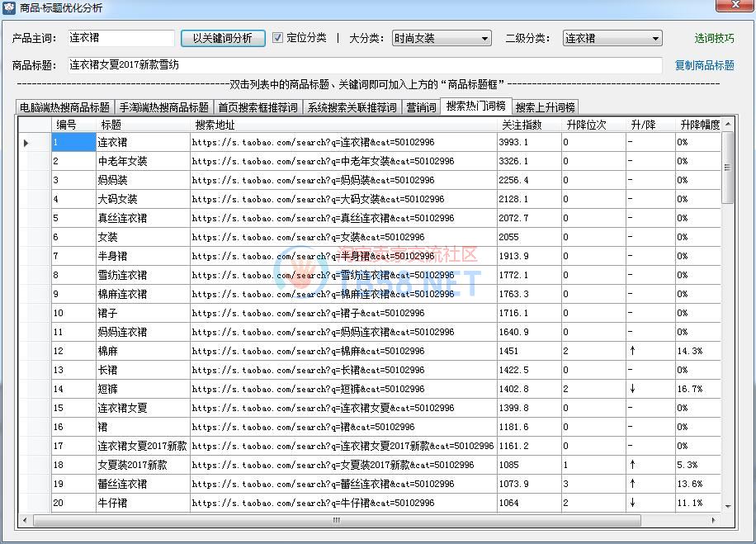Toggle the 定位分类 checkbox

(x=277, y=38)
